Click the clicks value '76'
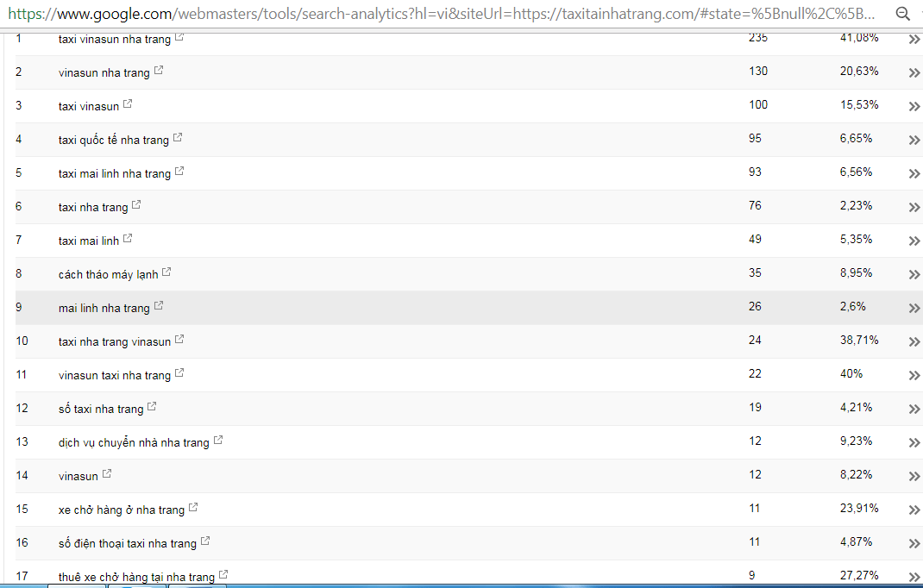The height and width of the screenshot is (588, 923). (x=756, y=205)
